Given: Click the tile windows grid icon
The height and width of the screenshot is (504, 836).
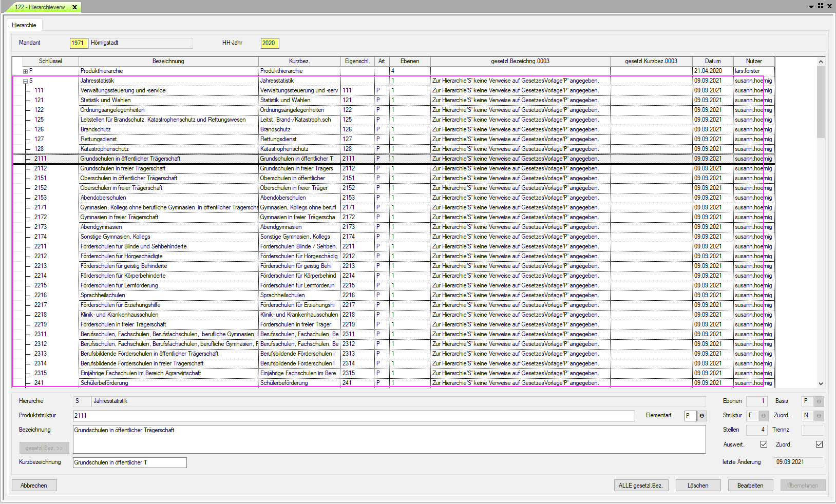Looking at the screenshot, I should [821, 6].
